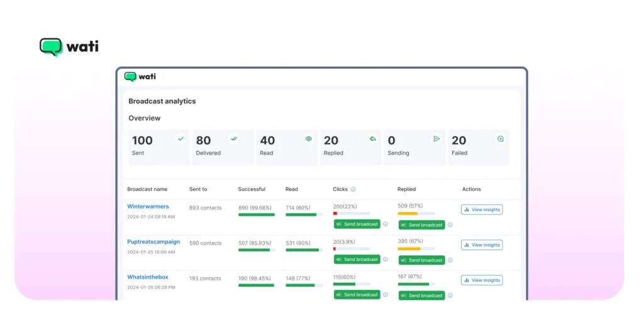
Task: Click the Replied arrow icon
Action: (x=372, y=139)
